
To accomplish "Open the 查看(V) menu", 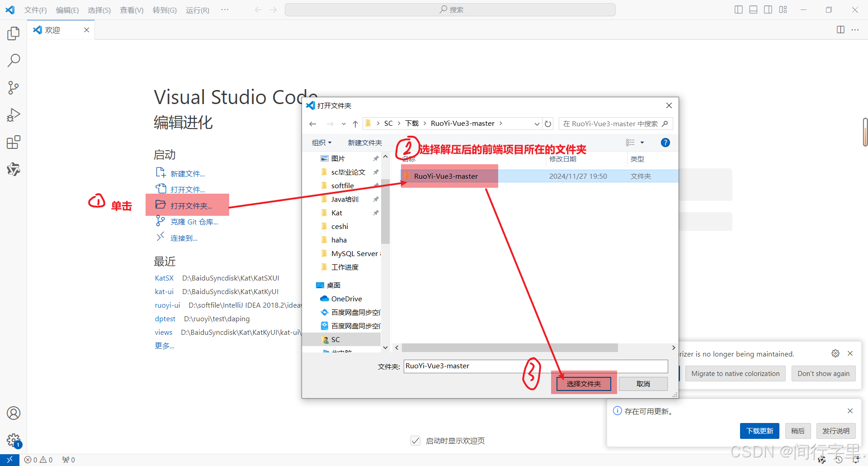I will [x=132, y=10].
